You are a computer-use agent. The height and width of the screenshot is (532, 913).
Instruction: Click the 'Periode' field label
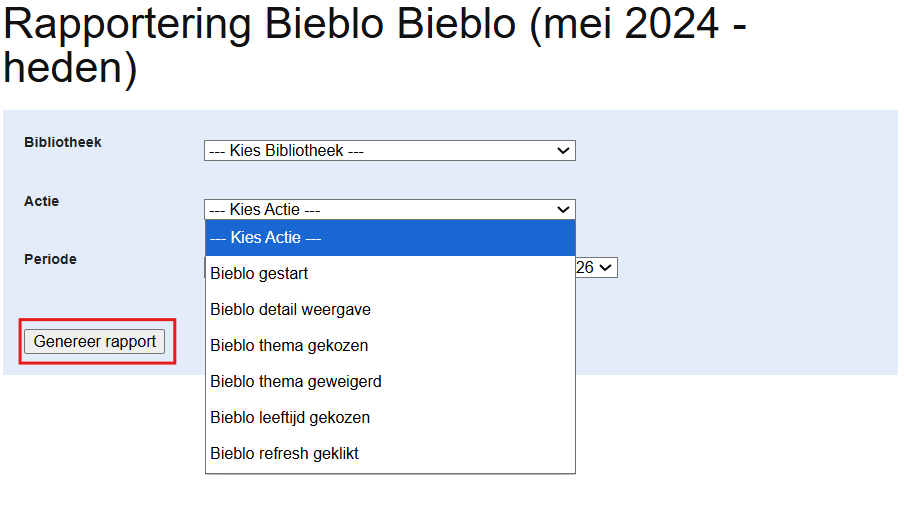click(50, 259)
